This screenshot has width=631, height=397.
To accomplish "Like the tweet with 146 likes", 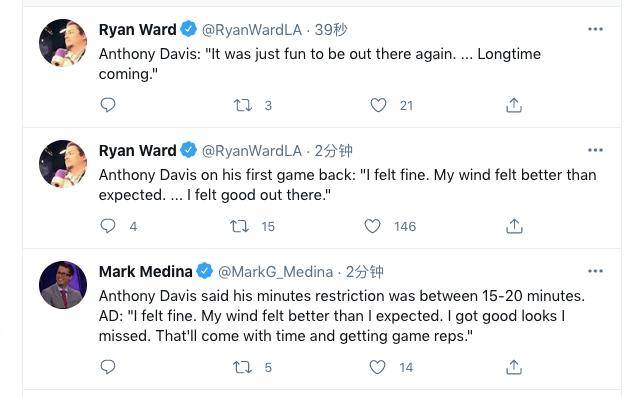I will [x=372, y=226].
